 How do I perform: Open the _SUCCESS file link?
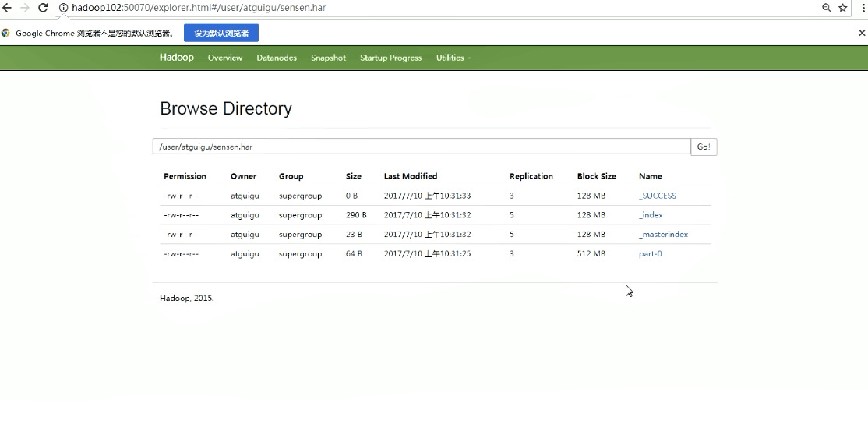(657, 196)
